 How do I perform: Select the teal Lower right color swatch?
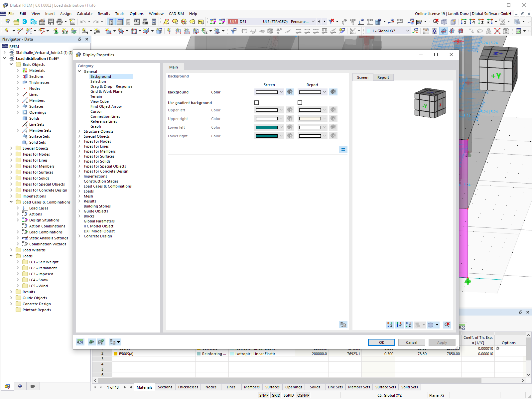pos(268,136)
